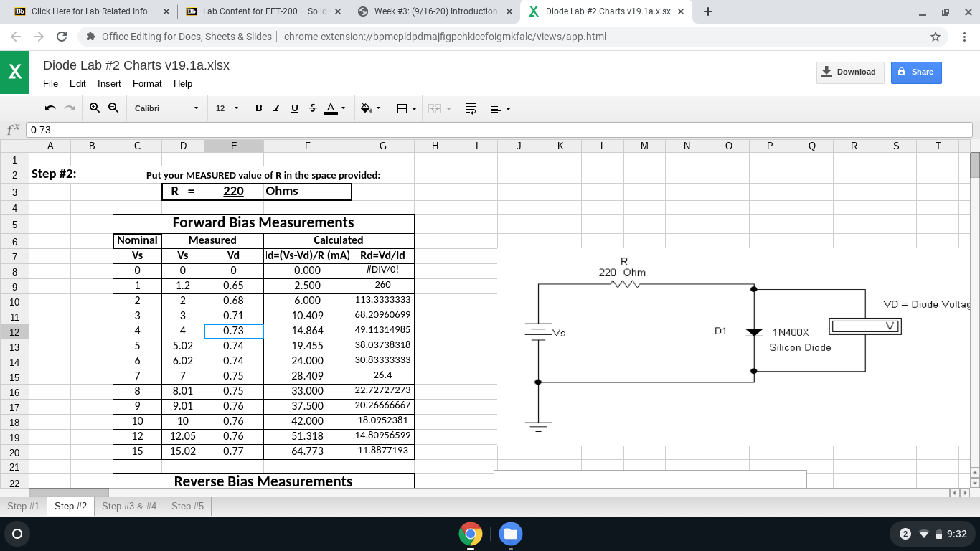Open the Files app in the shelf
Image resolution: width=980 pixels, height=551 pixels.
tap(510, 534)
